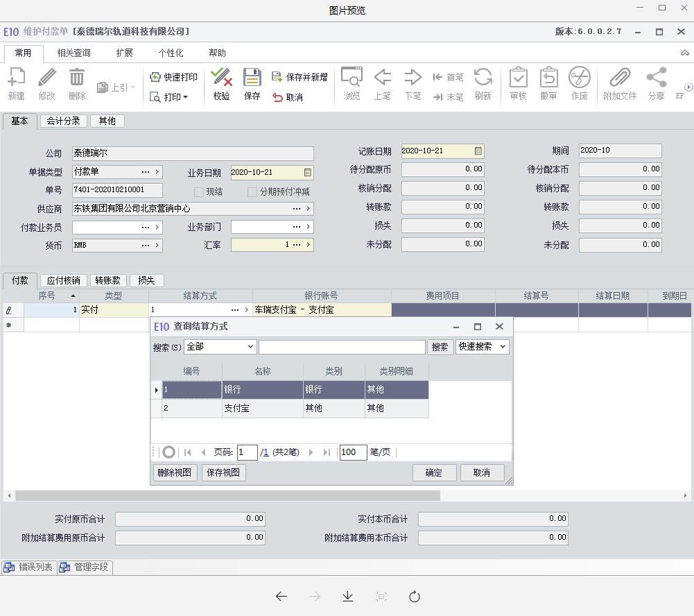Open the 货币 lookup ellipsis
Image resolution: width=694 pixels, height=616 pixels.
[146, 246]
